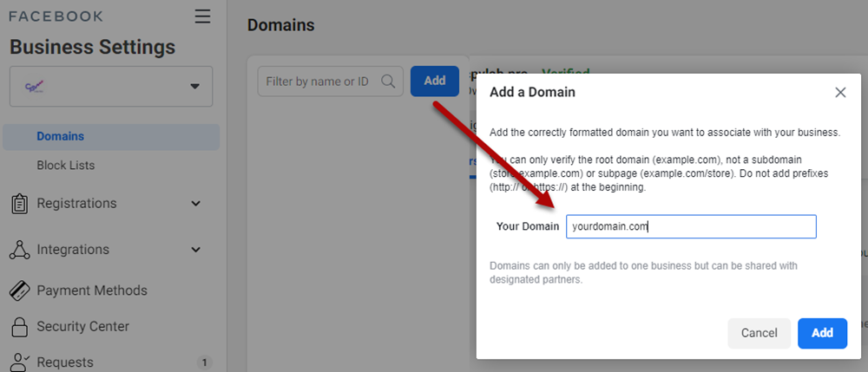Click the Integrations nodes icon
Viewport: 868px width, 372px height.
click(x=19, y=250)
